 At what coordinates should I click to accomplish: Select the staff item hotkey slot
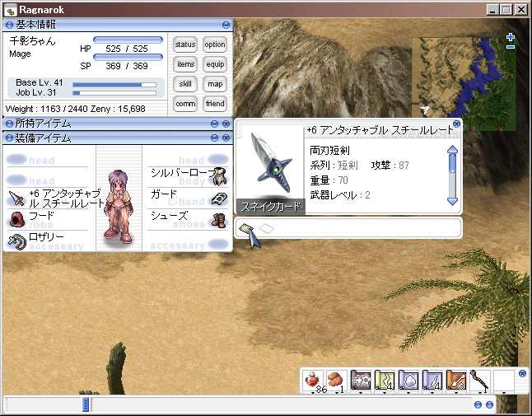pos(479,381)
